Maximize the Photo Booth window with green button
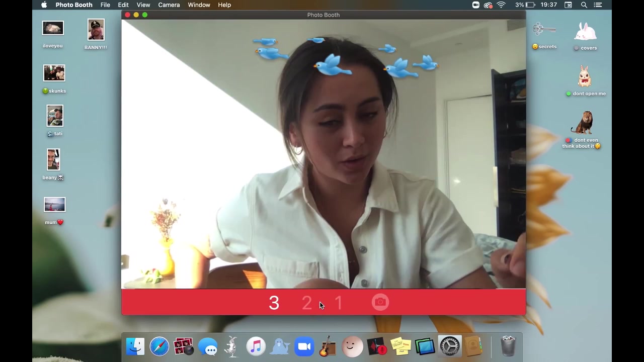Image resolution: width=644 pixels, height=362 pixels. click(144, 15)
